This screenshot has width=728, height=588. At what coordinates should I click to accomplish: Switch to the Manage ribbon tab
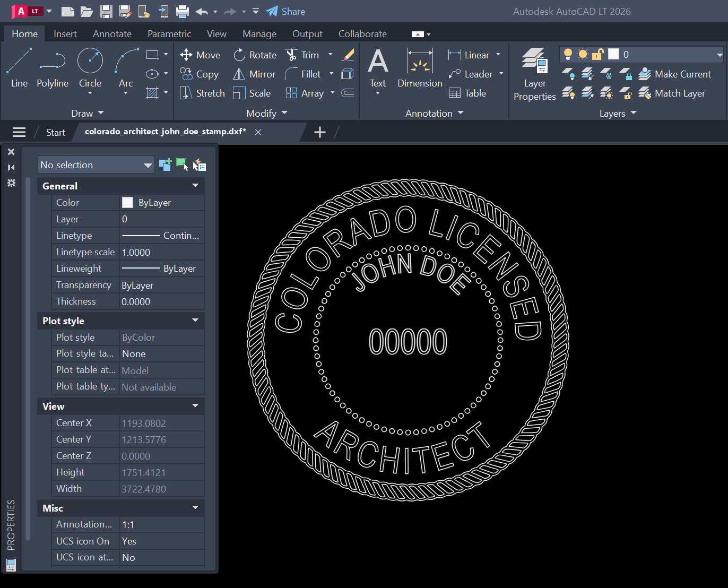coord(259,33)
